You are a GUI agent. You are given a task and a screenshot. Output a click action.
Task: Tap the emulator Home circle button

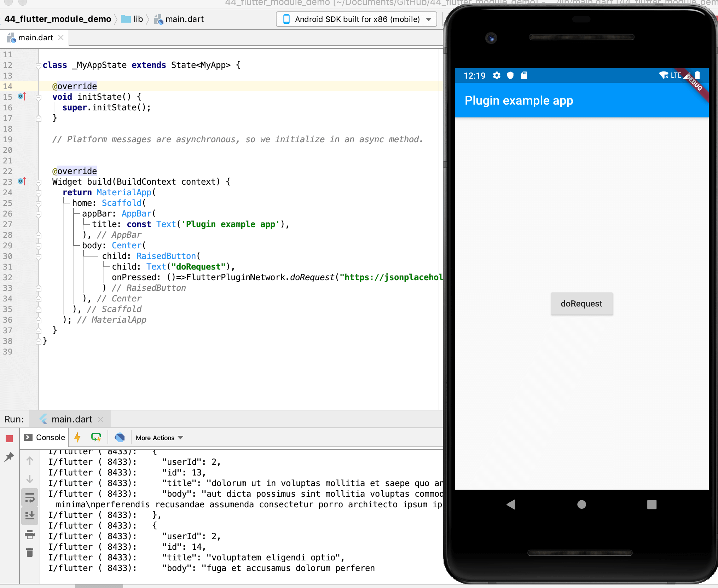(581, 505)
